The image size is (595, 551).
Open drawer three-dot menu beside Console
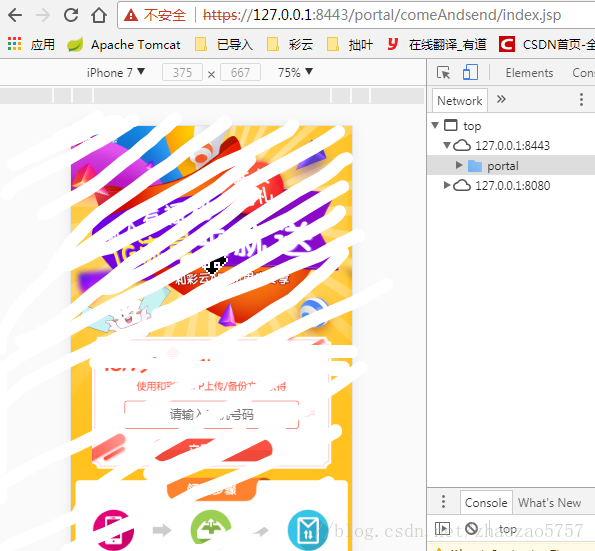[x=443, y=502]
